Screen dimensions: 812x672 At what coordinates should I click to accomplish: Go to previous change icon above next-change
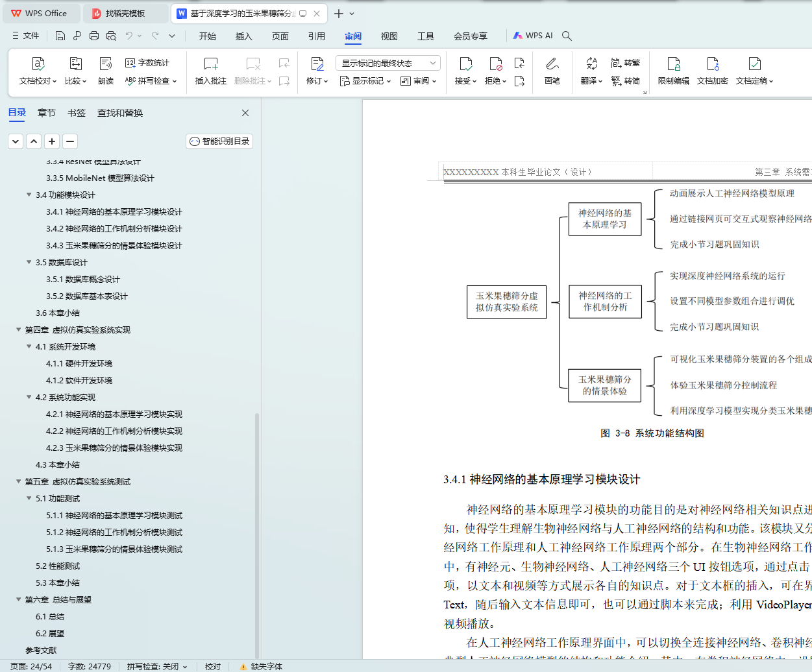(519, 63)
